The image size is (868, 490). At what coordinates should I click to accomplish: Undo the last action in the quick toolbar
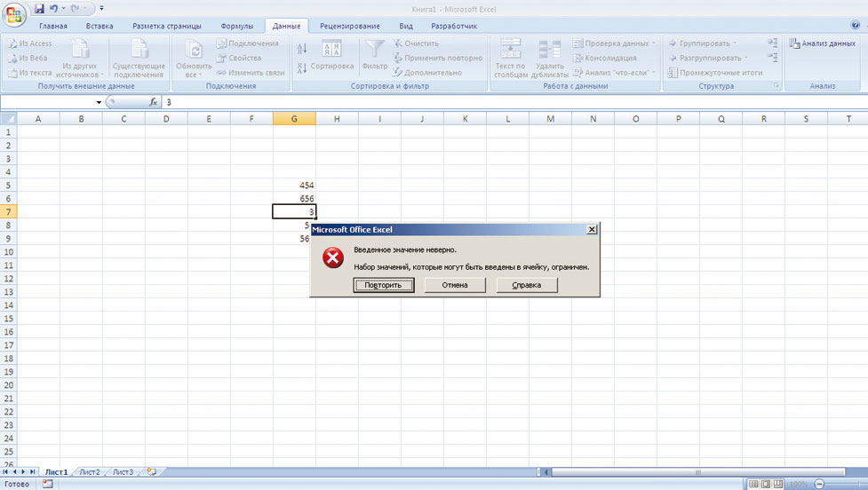[53, 8]
